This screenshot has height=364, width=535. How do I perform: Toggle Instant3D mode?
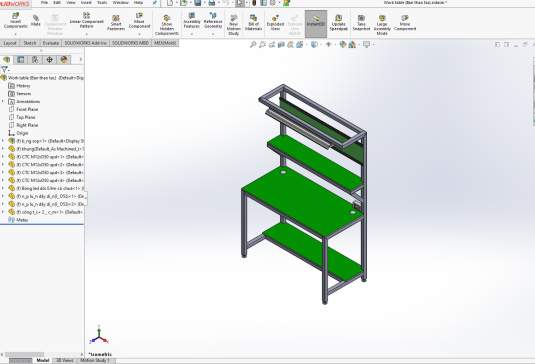[316, 24]
